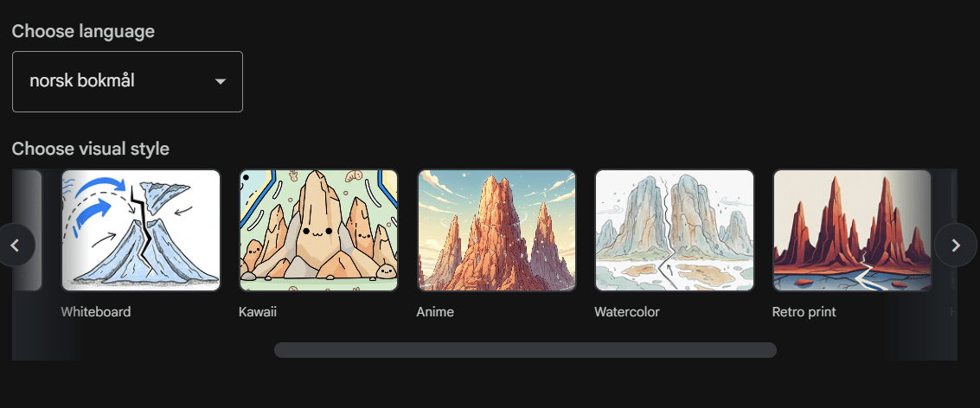The height and width of the screenshot is (408, 980).
Task: Click the Kawaii label text
Action: click(x=258, y=312)
